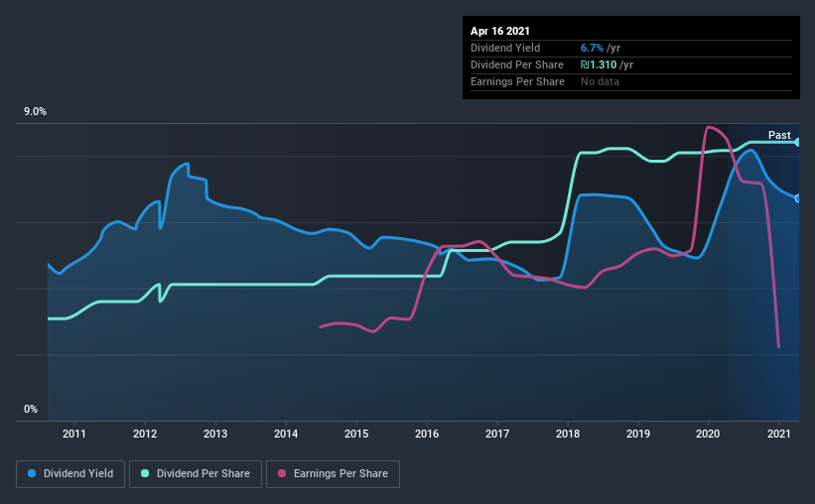This screenshot has height=504, width=815.
Task: Click the 'Apr 16 2021' tooltip date
Action: point(500,31)
